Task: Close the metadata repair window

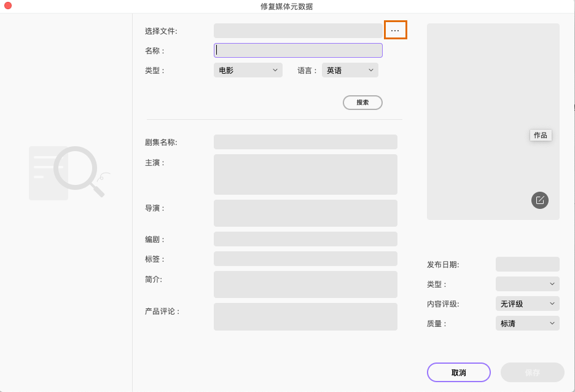Action: (x=8, y=6)
